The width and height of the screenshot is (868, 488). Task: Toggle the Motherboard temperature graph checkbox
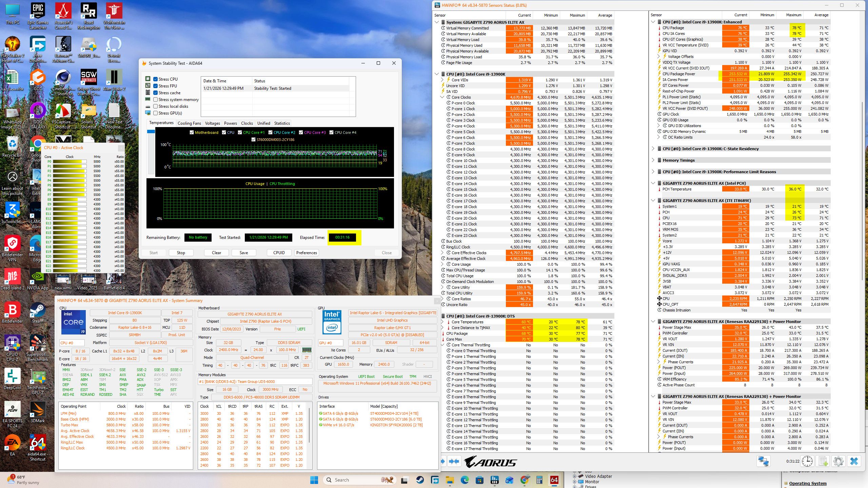pyautogui.click(x=192, y=133)
